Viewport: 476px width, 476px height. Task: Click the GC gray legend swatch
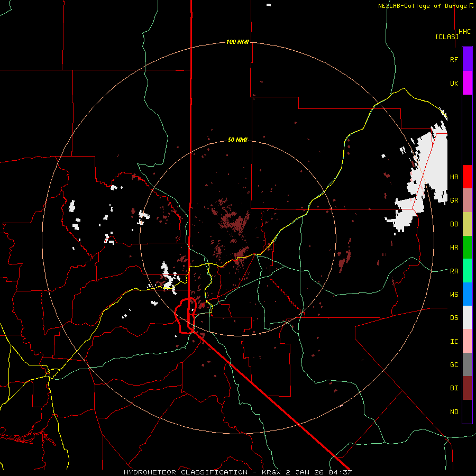point(467,364)
